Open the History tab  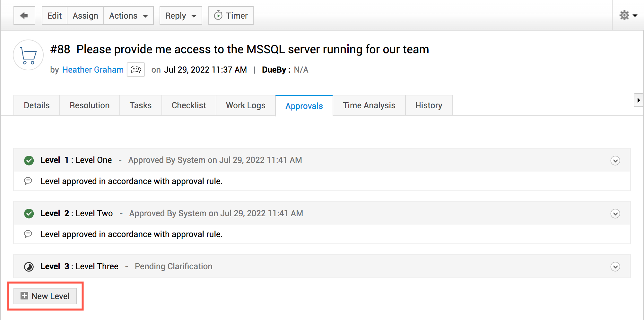point(429,105)
